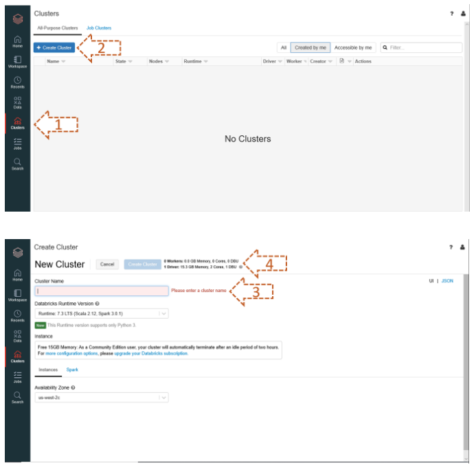
Task: Select the Spark tab
Action: click(72, 370)
